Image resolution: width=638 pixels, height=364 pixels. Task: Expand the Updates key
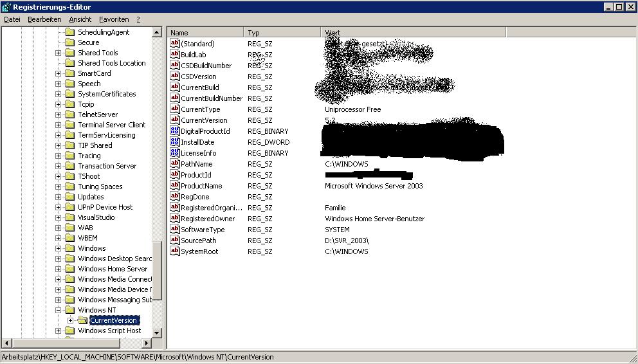pos(58,197)
